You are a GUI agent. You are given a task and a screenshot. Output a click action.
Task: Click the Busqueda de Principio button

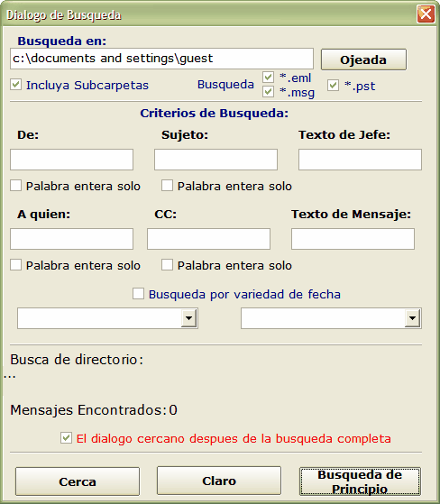pos(360,481)
